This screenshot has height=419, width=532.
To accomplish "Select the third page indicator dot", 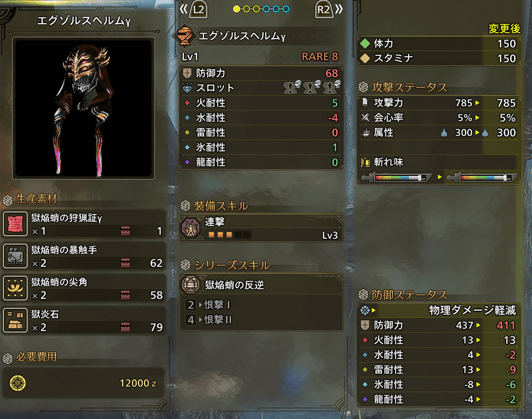I will pos(256,9).
